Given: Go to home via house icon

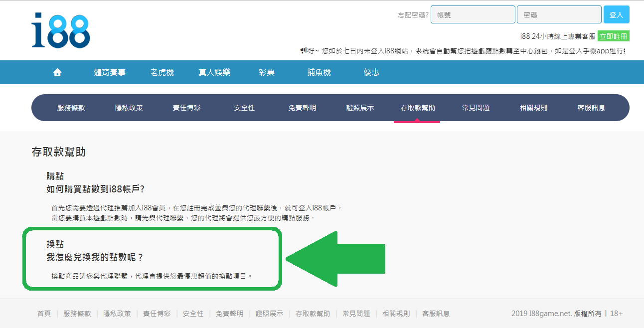Looking at the screenshot, I should tap(57, 72).
